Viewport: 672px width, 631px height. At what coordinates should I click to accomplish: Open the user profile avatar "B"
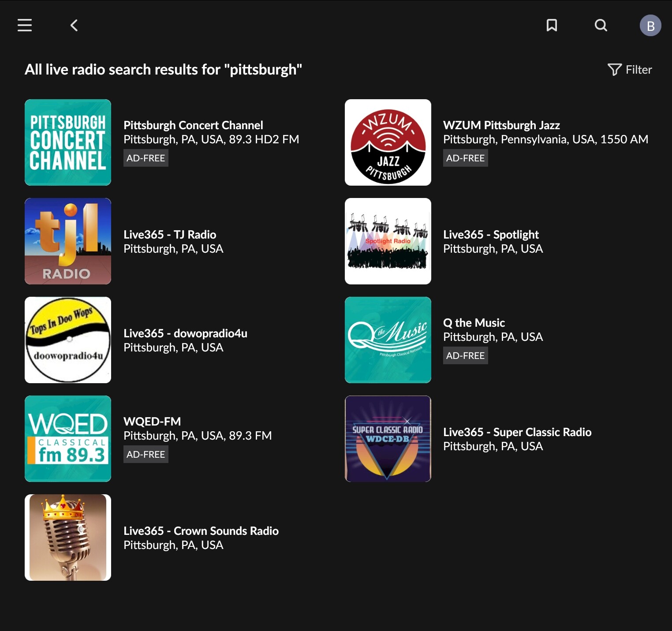(650, 26)
